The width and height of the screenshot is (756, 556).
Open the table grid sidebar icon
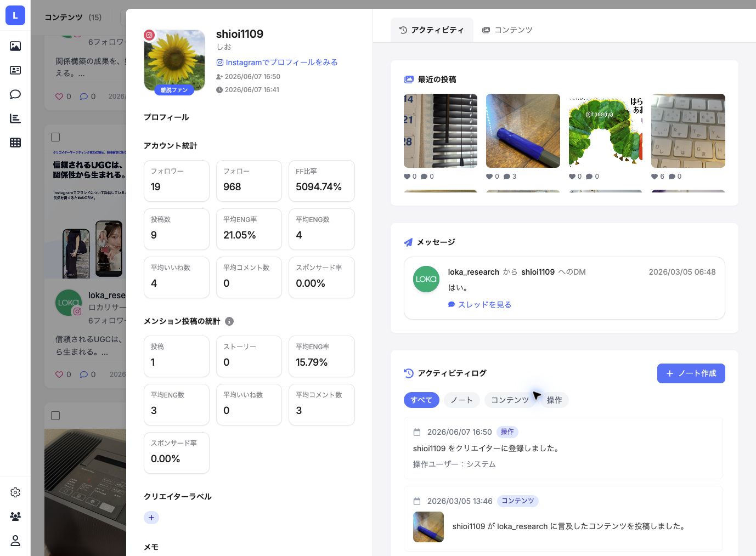tap(15, 143)
